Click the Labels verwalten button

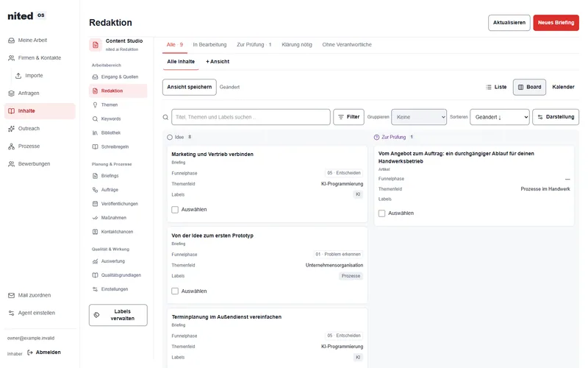(118, 315)
